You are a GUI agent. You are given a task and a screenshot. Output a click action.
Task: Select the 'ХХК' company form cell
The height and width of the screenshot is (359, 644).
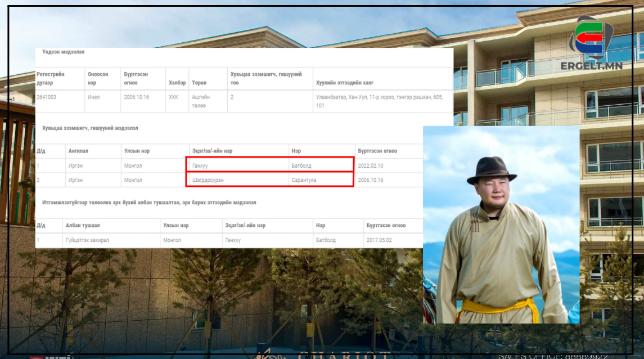point(173,97)
